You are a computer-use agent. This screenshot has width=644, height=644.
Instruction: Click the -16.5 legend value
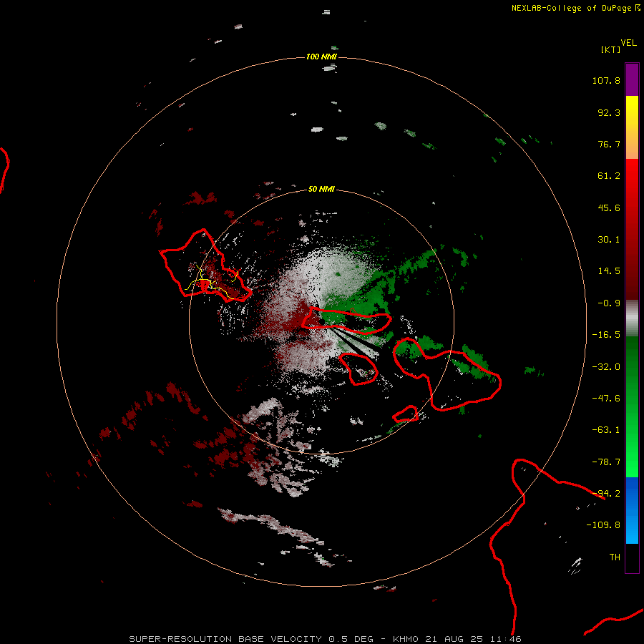[x=606, y=335]
